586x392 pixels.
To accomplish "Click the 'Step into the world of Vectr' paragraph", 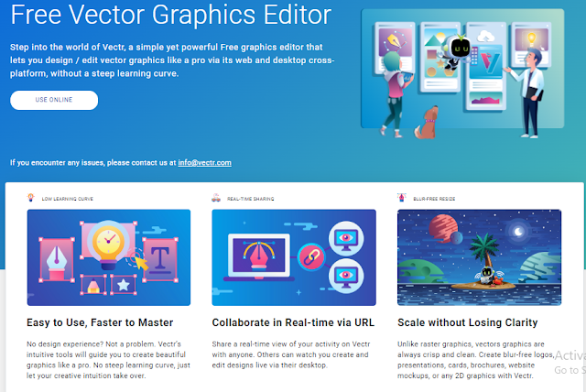I will (x=172, y=60).
